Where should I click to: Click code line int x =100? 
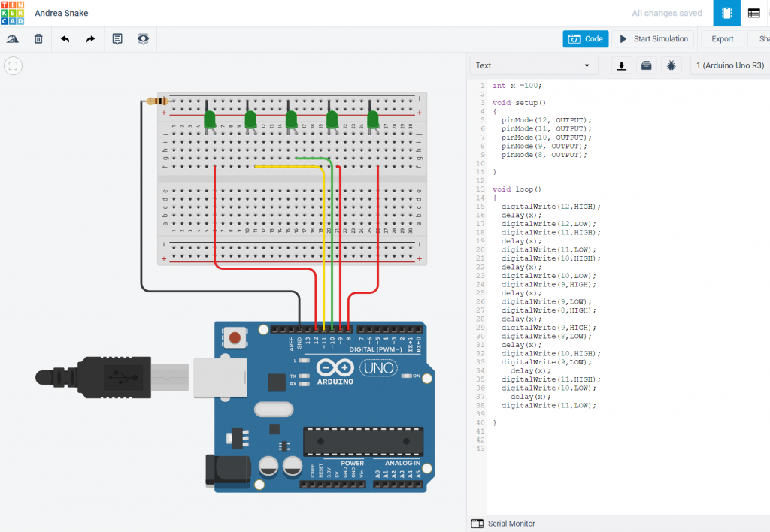click(x=517, y=86)
